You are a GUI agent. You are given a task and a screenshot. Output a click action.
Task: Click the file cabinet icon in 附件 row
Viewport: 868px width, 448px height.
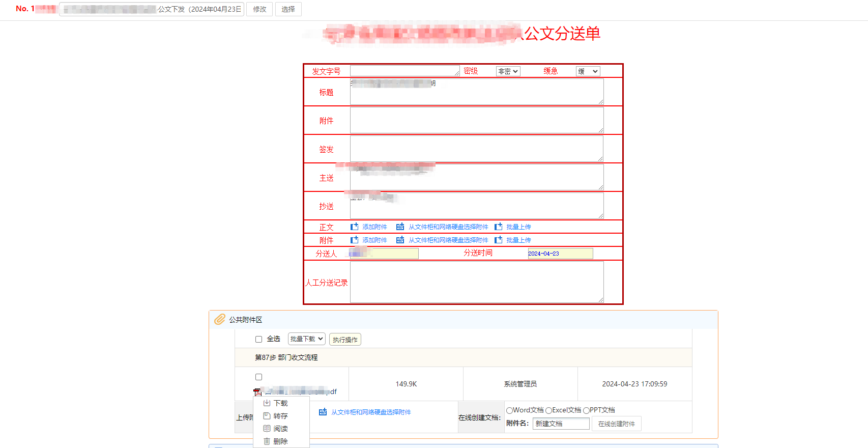[400, 240]
